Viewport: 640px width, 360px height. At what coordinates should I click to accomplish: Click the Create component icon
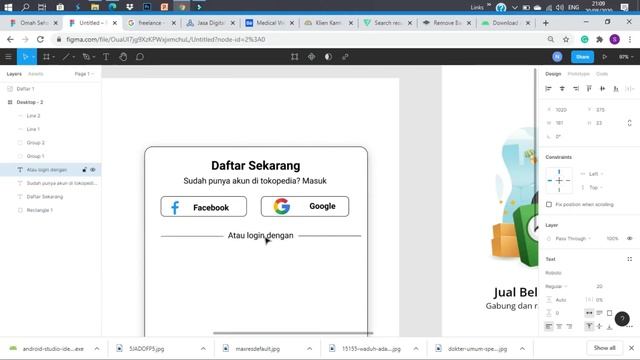[311, 57]
